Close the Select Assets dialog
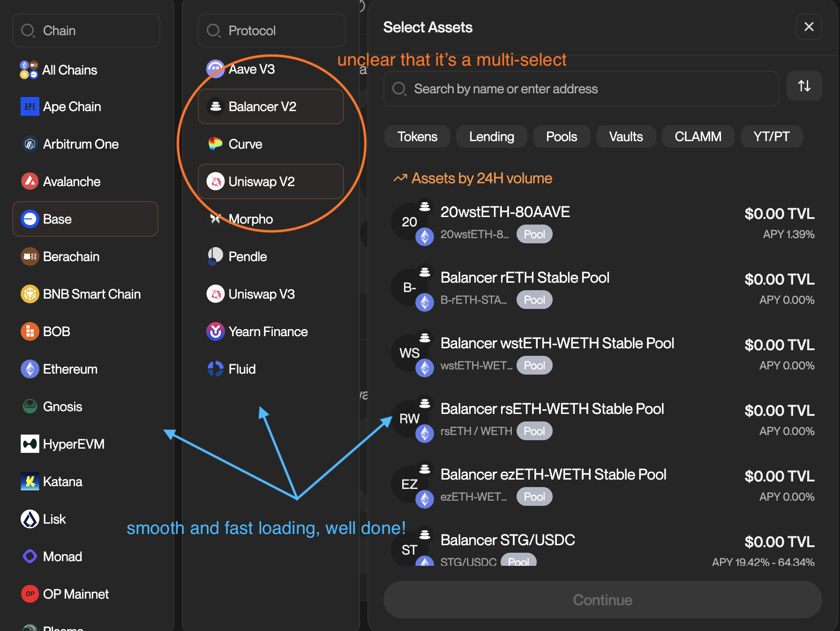The width and height of the screenshot is (840, 631). [x=809, y=27]
